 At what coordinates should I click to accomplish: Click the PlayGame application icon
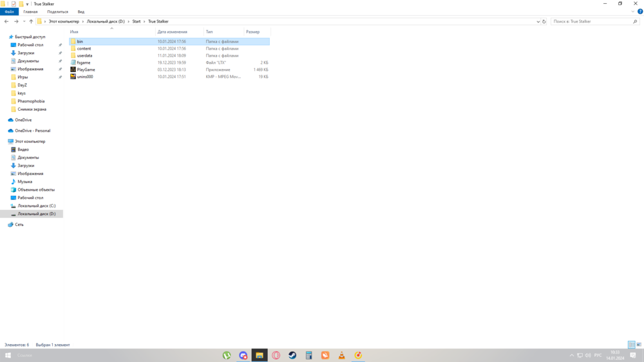click(73, 70)
